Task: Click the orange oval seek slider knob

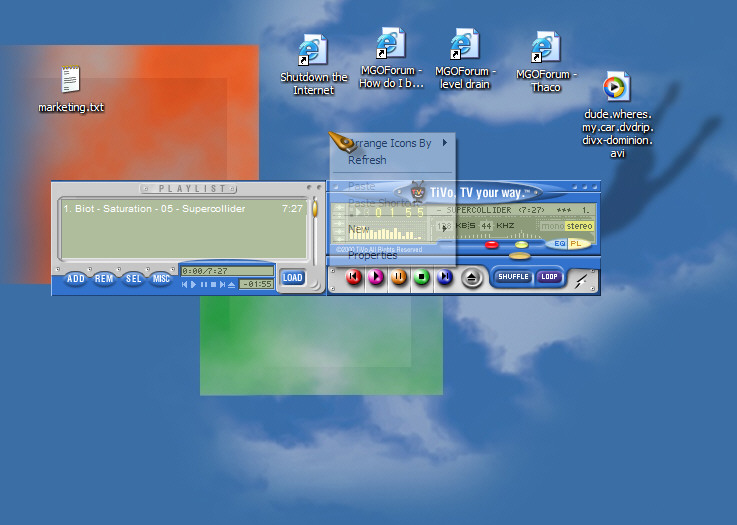Action: pos(520,256)
